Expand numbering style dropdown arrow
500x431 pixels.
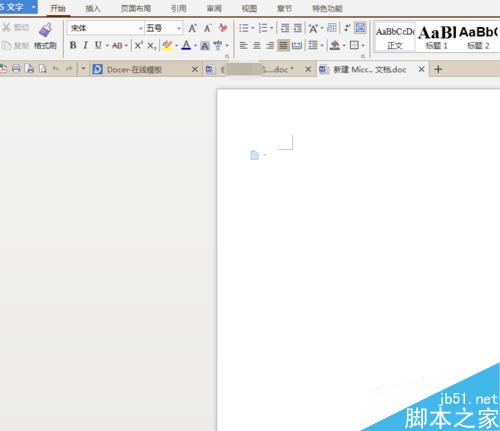[272, 28]
